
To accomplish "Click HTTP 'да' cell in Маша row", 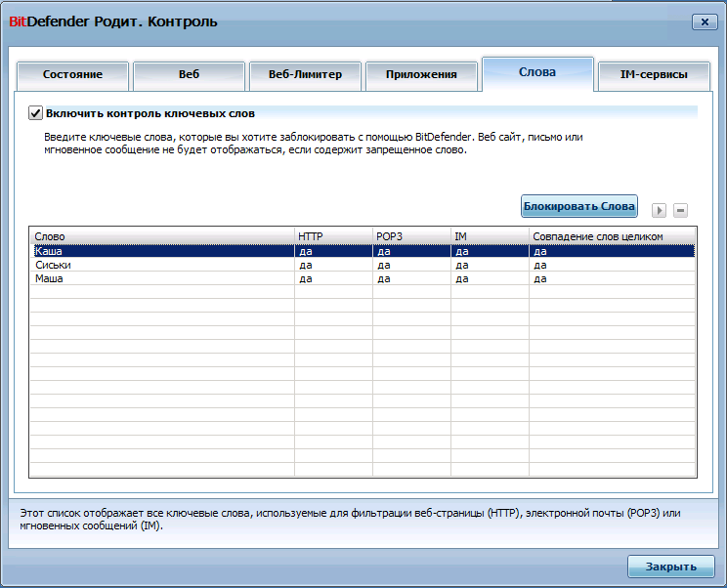I will click(x=333, y=278).
